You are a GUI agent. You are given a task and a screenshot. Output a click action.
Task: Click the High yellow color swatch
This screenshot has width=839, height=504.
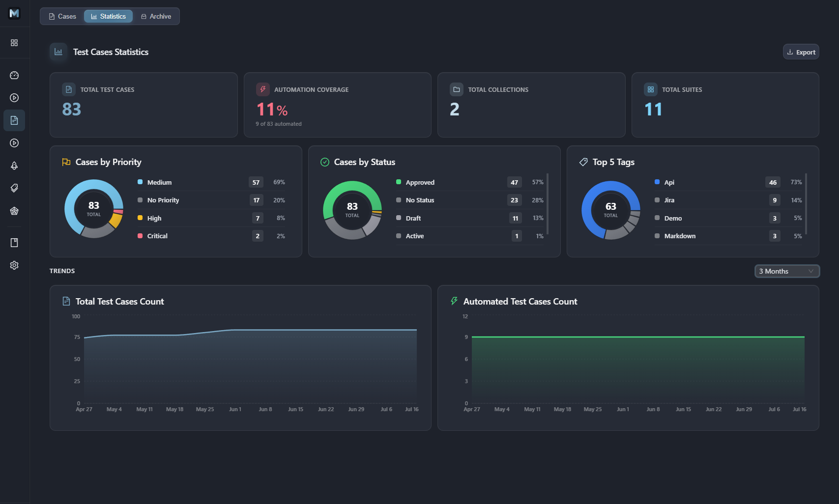coord(140,218)
